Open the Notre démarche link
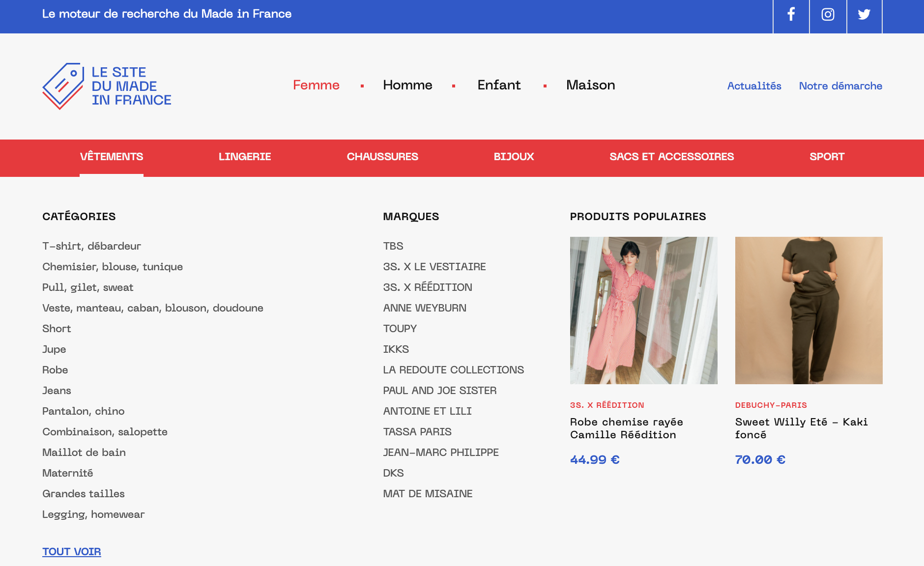The height and width of the screenshot is (566, 924). [840, 86]
